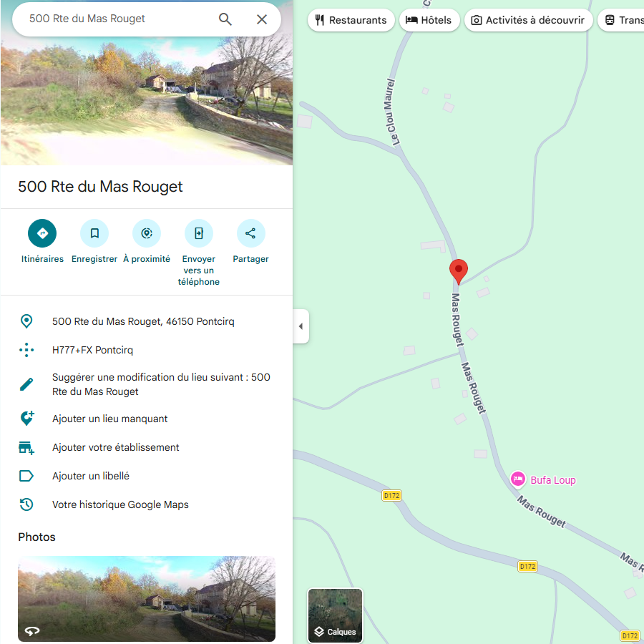Collapse the side panel with the arrow

click(301, 326)
